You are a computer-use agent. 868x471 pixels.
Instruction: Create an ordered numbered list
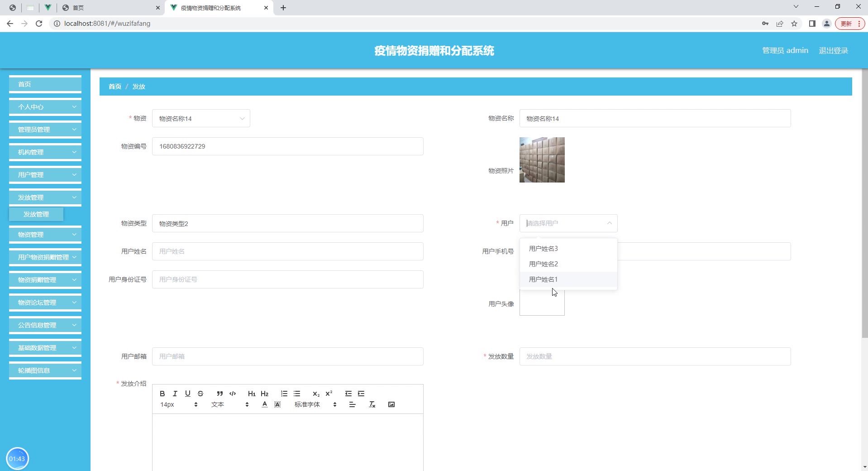[284, 394]
